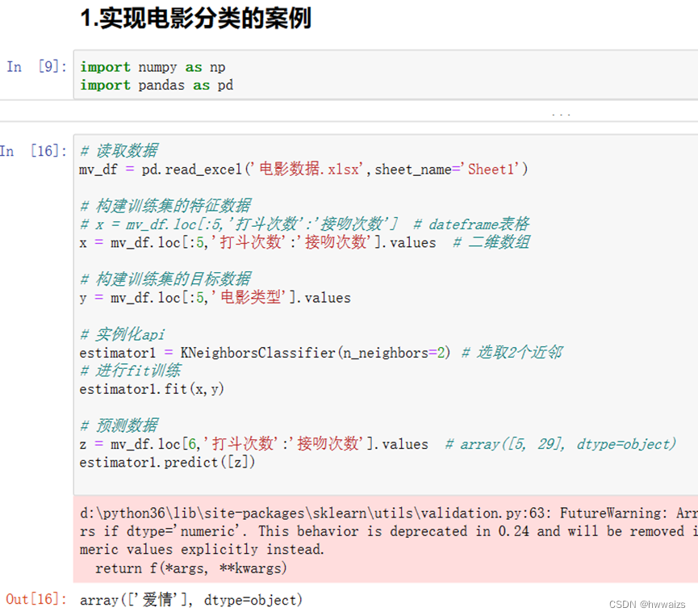Viewport: 698px width, 616px height.
Task: Expand the collapsed output ellipsis
Action: click(561, 115)
